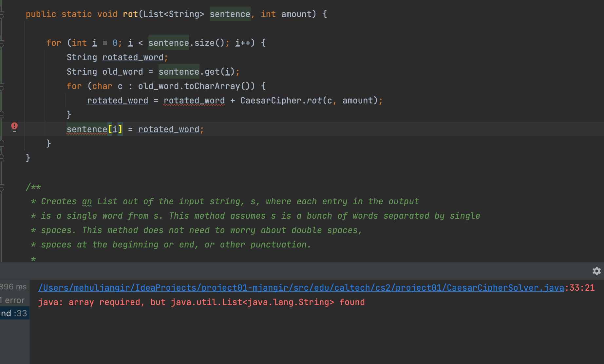The image size is (604, 364).
Task: Select the 1 error build tree item
Action: click(12, 300)
